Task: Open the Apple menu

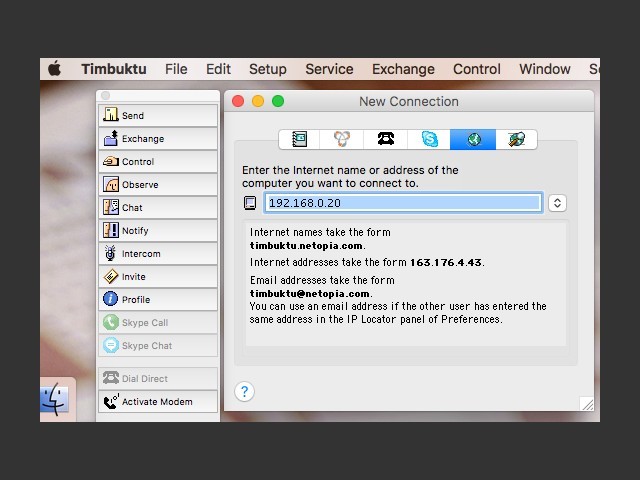Action: (55, 69)
